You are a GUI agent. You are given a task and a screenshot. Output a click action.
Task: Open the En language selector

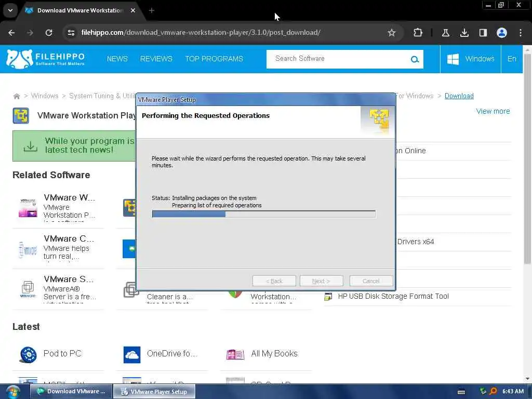[x=512, y=59]
